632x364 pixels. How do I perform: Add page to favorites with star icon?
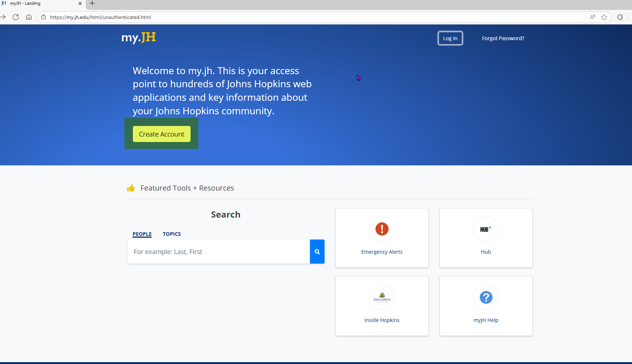click(604, 17)
